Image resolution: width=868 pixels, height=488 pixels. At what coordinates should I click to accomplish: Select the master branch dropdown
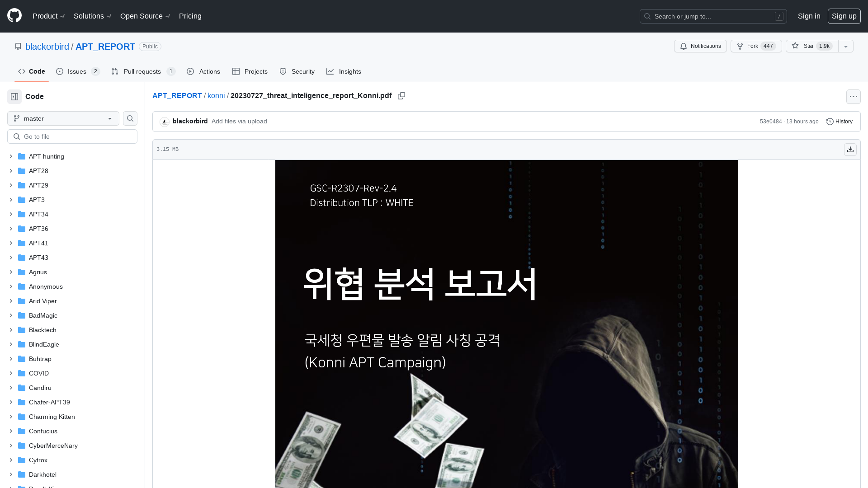[x=62, y=118]
